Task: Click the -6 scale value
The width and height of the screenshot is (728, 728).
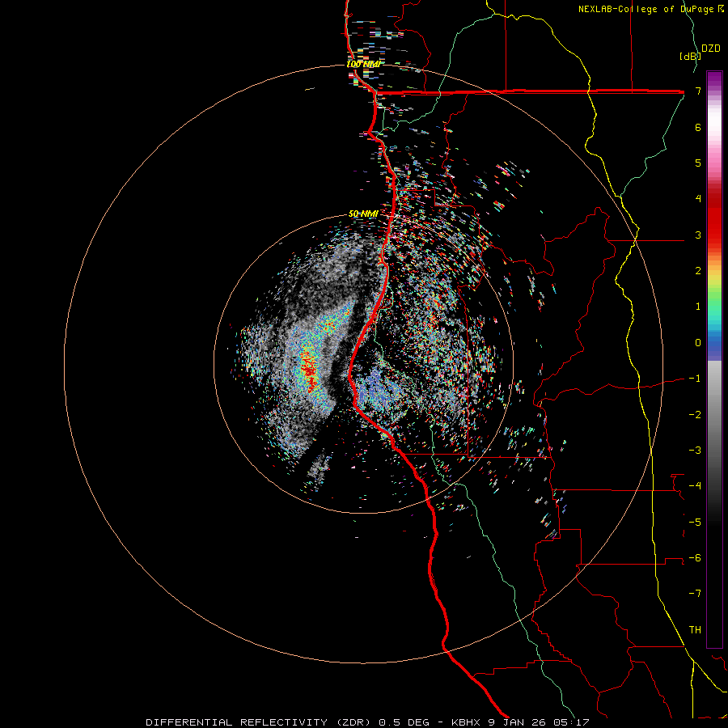Action: (695, 557)
